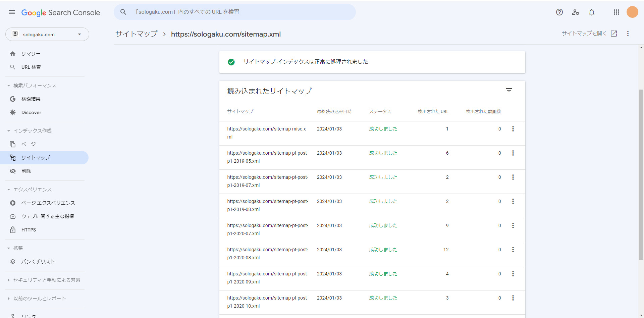Click the vertical page scrollbar

click(641, 174)
